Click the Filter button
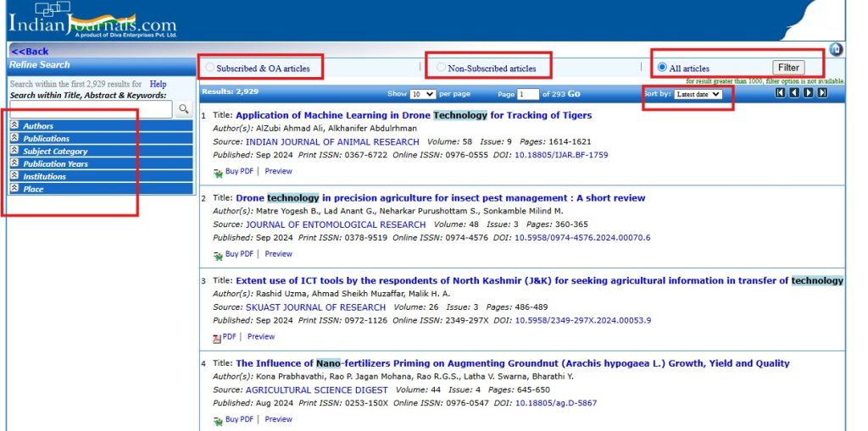 (x=788, y=68)
